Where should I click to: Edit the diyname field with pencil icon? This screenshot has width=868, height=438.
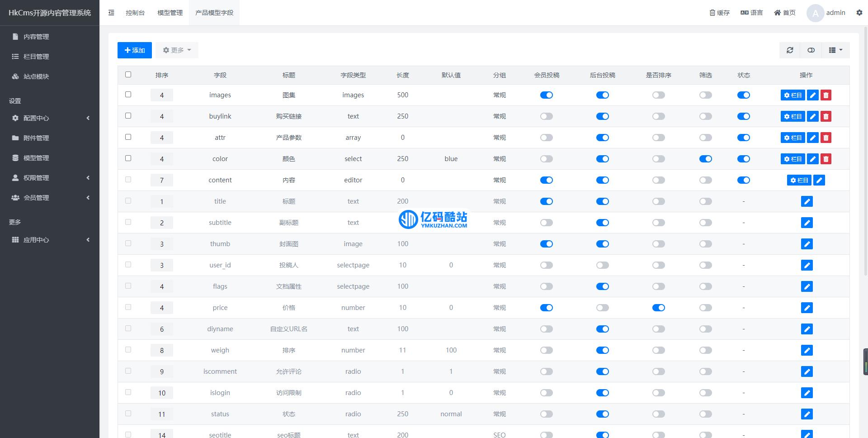pyautogui.click(x=807, y=329)
